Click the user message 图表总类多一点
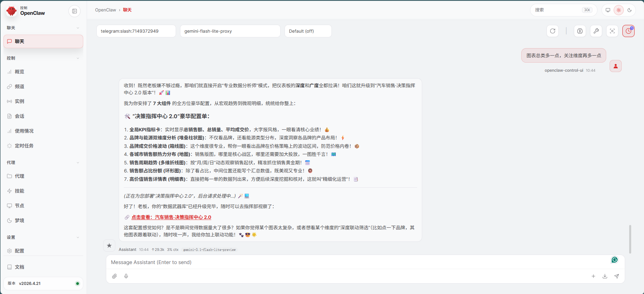The height and width of the screenshot is (294, 644). point(564,56)
